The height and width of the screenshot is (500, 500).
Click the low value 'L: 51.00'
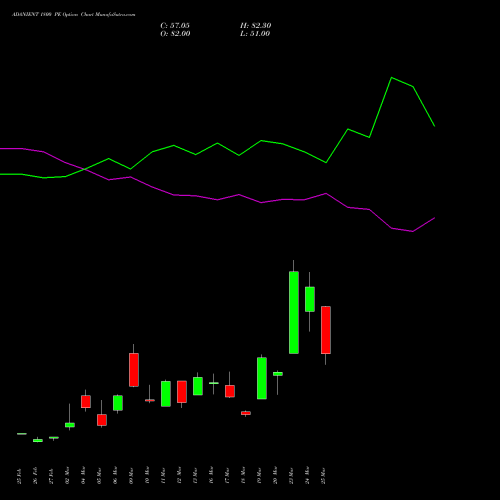(255, 33)
